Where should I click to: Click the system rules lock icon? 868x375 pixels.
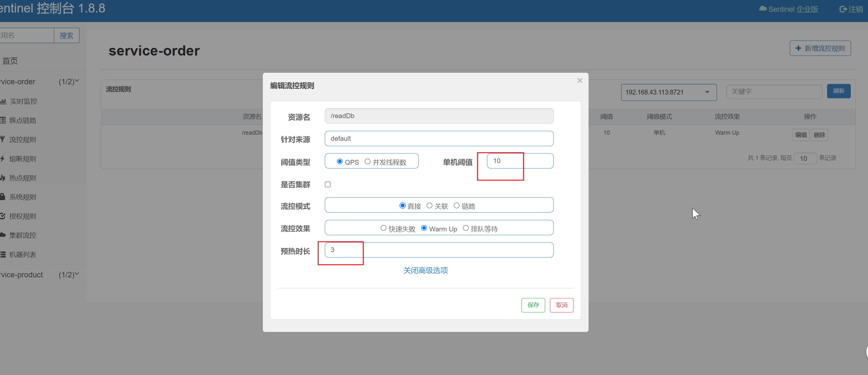point(3,197)
